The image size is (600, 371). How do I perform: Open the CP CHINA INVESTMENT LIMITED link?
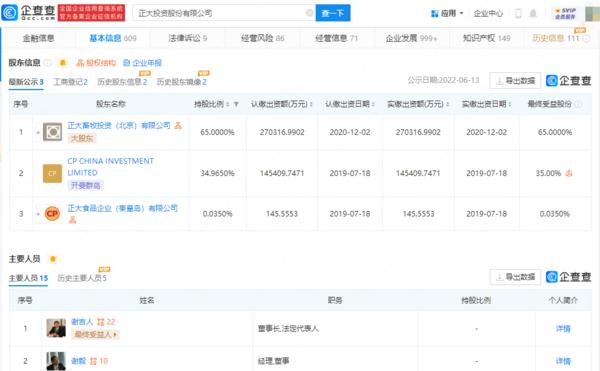point(111,167)
